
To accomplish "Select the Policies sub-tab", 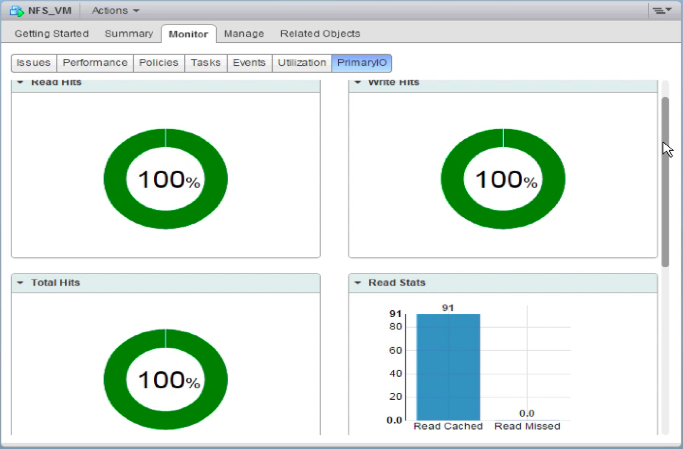I will 158,63.
